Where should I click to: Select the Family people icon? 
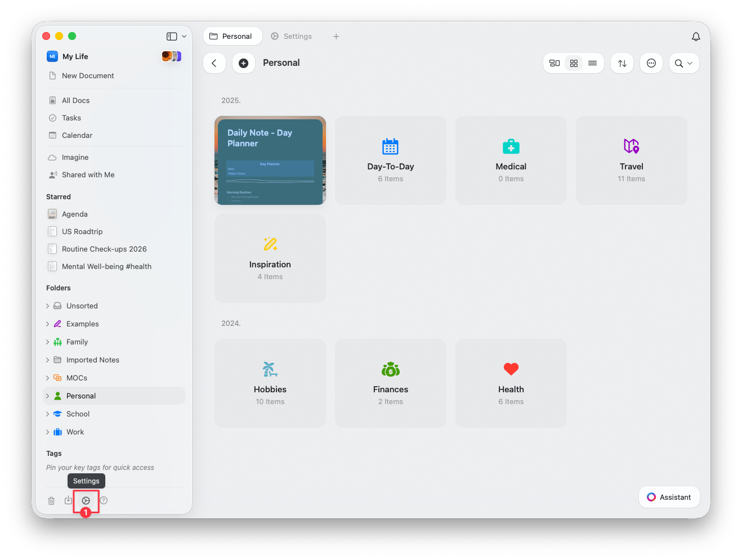57,342
